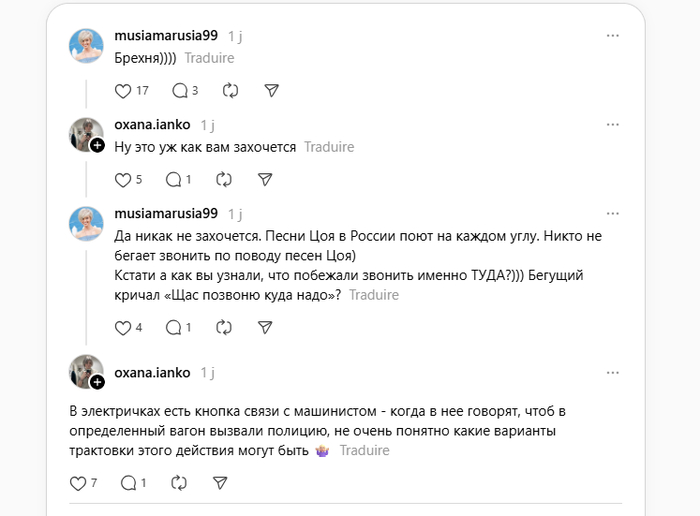The height and width of the screenshot is (516, 700).
Task: Open more options for the "Брехня))))" comment
Action: [x=612, y=35]
